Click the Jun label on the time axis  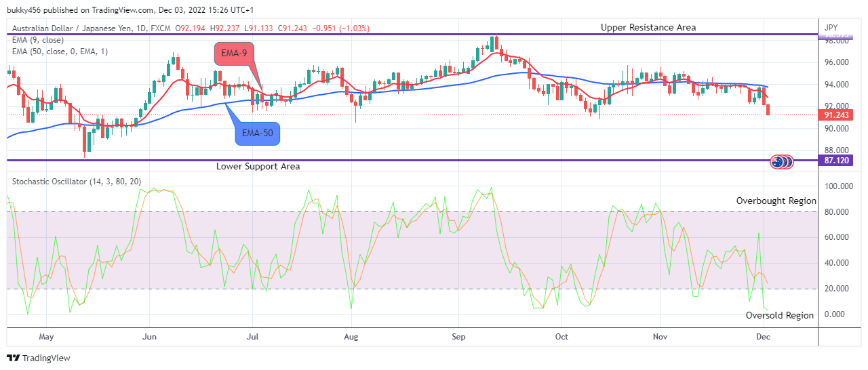(151, 336)
